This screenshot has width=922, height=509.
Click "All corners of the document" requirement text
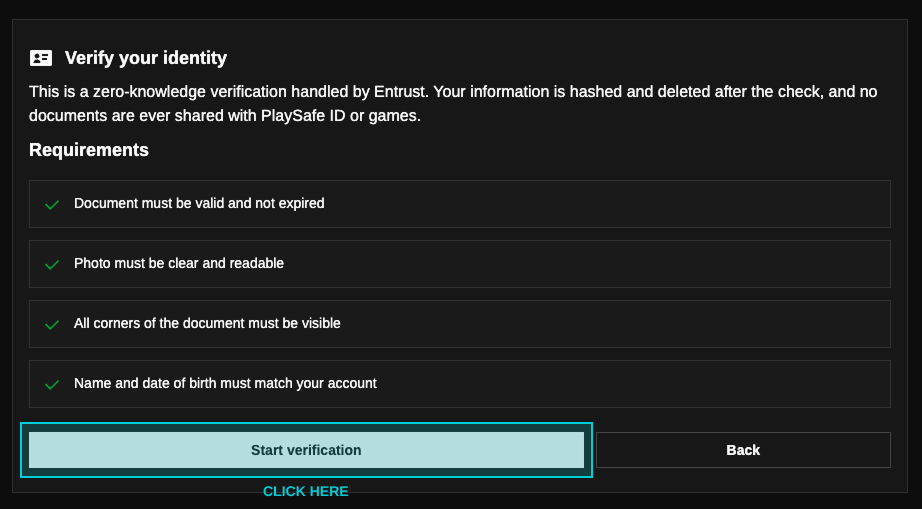point(207,323)
